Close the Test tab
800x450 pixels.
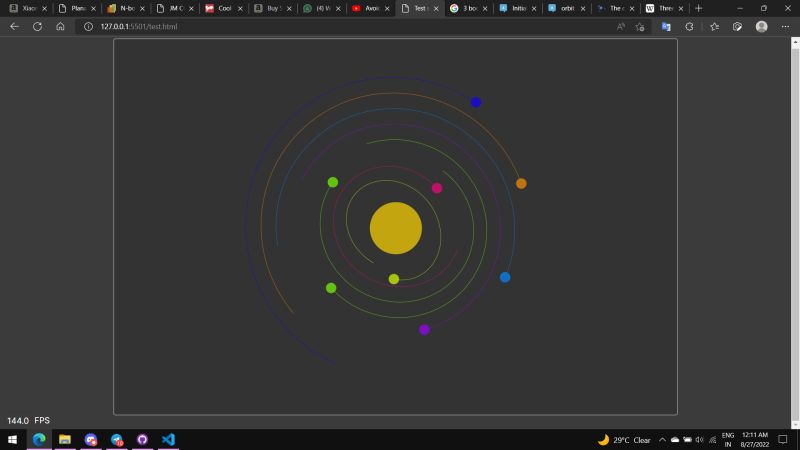[x=436, y=8]
